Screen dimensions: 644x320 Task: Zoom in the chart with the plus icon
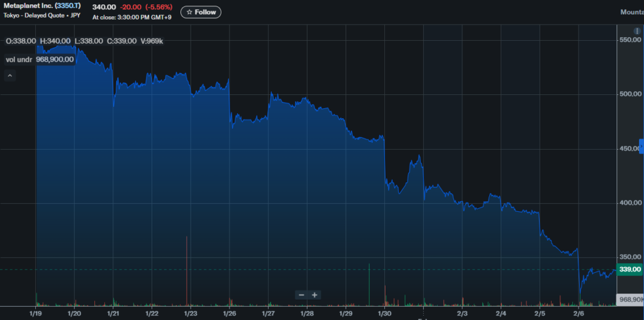315,295
